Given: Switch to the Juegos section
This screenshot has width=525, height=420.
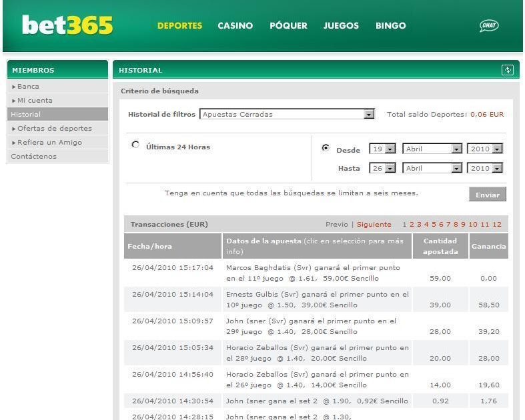Looking at the screenshot, I should 341,25.
